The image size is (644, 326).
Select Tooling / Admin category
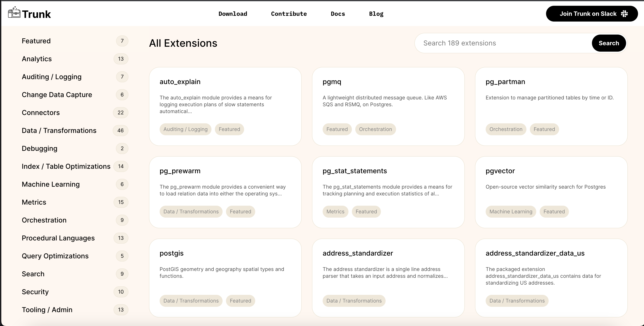pos(75,310)
